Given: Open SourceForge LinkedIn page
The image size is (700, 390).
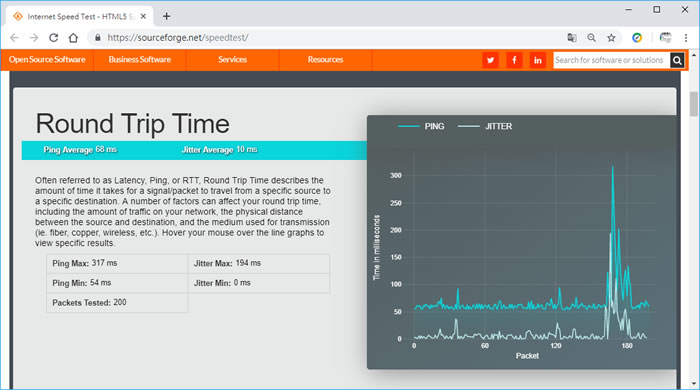Looking at the screenshot, I should (x=538, y=60).
